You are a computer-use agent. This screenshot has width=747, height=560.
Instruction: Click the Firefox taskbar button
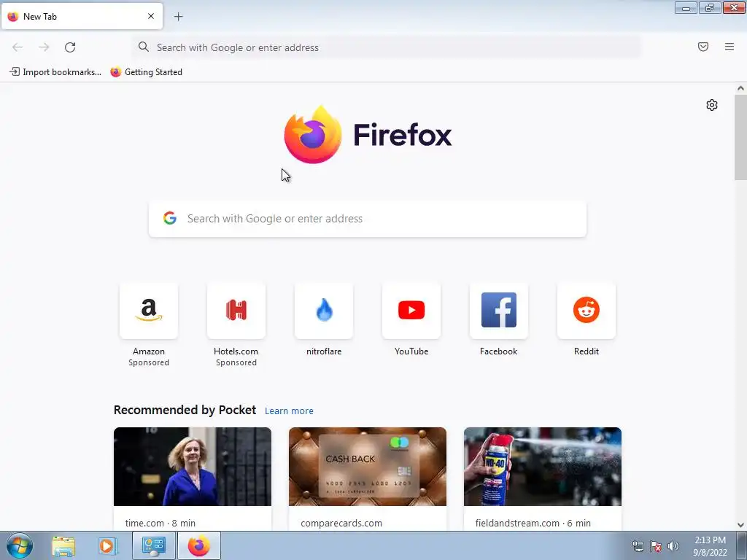point(199,545)
